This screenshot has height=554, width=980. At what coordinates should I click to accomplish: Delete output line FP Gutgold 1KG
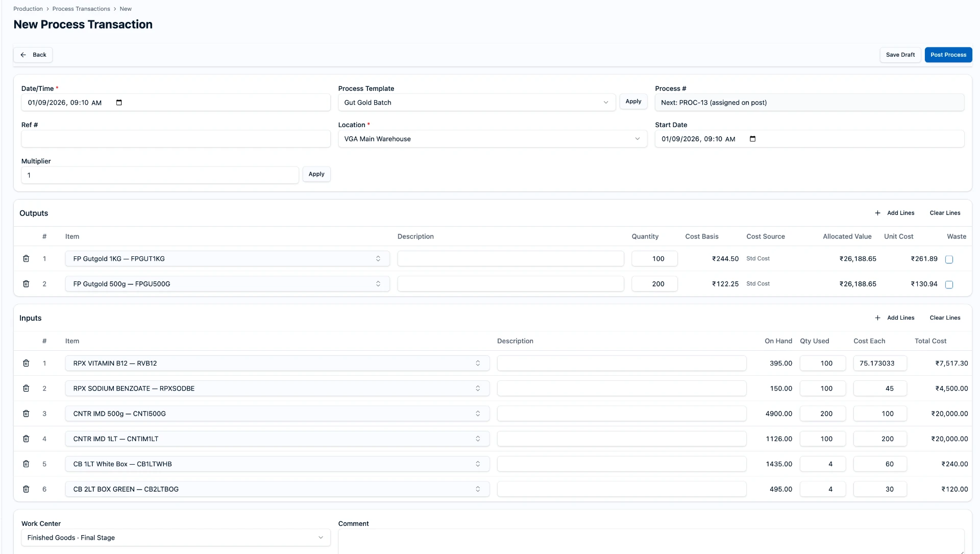(x=26, y=259)
